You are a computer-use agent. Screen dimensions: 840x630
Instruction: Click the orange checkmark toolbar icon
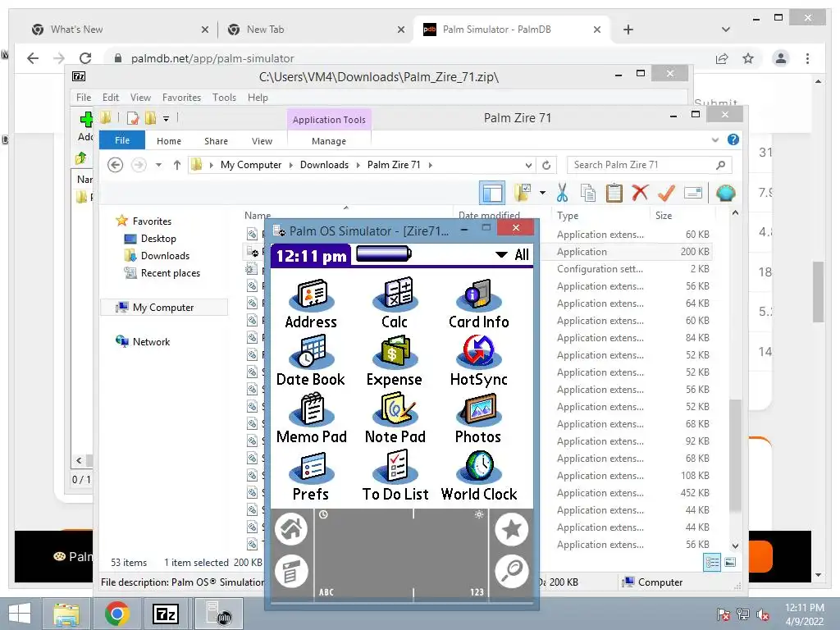[666, 192]
